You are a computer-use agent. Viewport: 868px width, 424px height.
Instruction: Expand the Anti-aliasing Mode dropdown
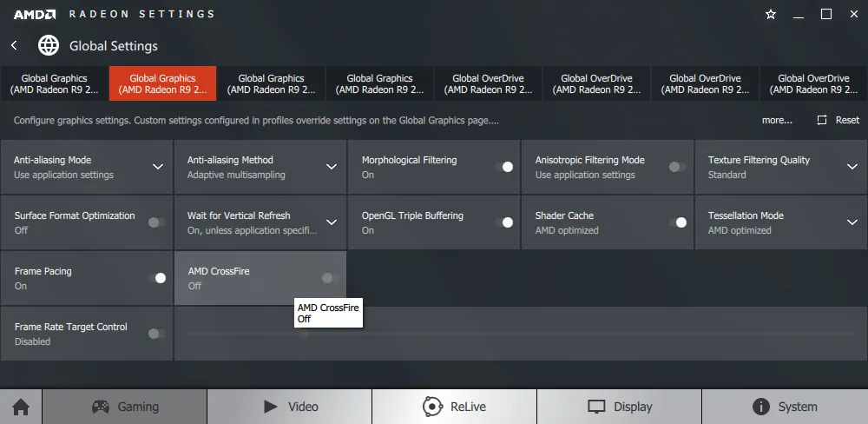tap(158, 167)
